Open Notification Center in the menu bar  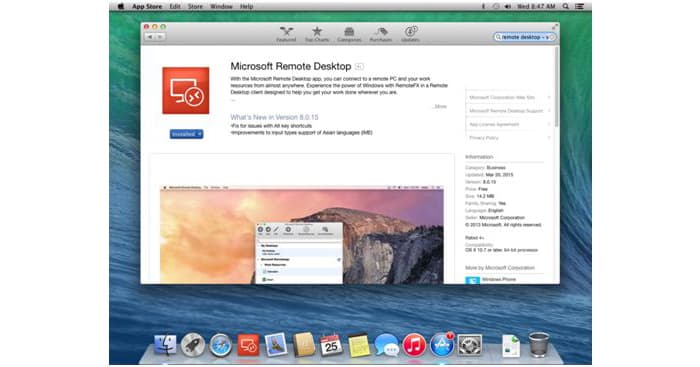click(x=579, y=6)
